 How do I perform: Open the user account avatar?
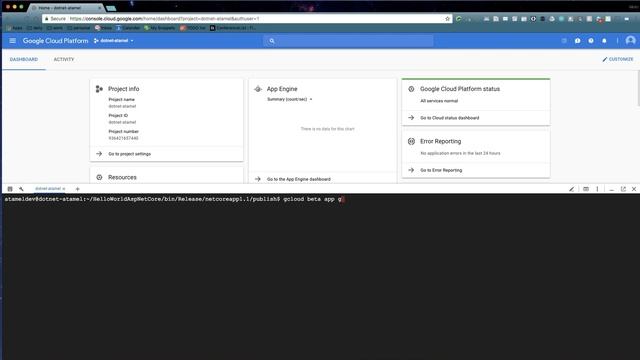[x=630, y=40]
